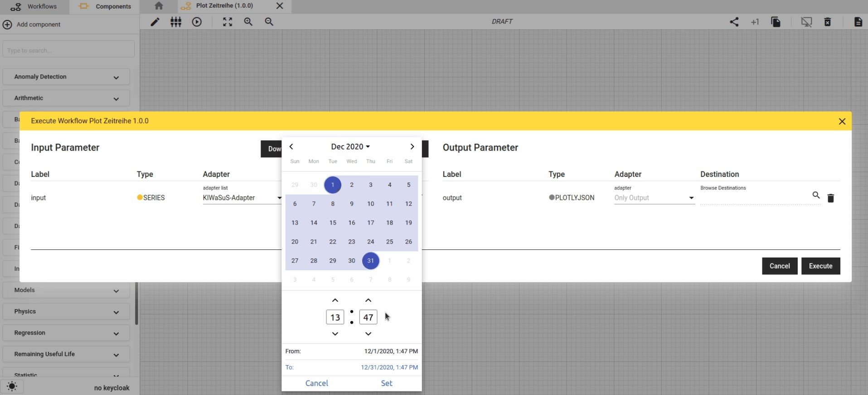Click the Execute button
The width and height of the screenshot is (868, 395).
[821, 266]
